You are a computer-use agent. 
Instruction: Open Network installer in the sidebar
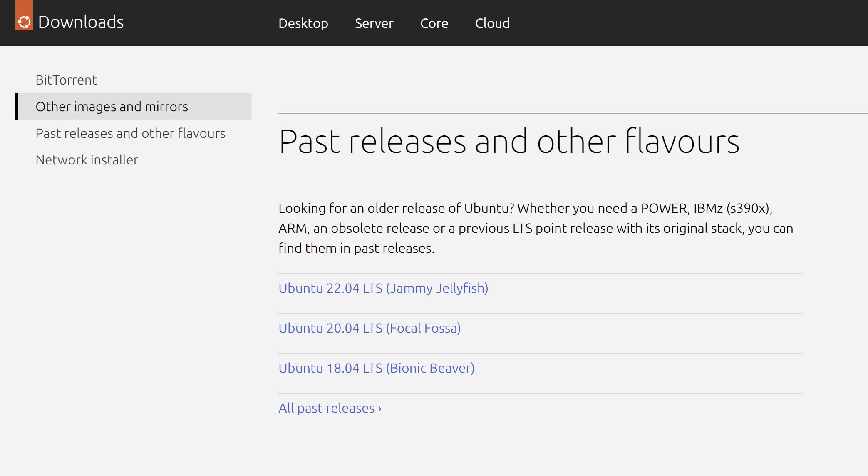pos(87,160)
